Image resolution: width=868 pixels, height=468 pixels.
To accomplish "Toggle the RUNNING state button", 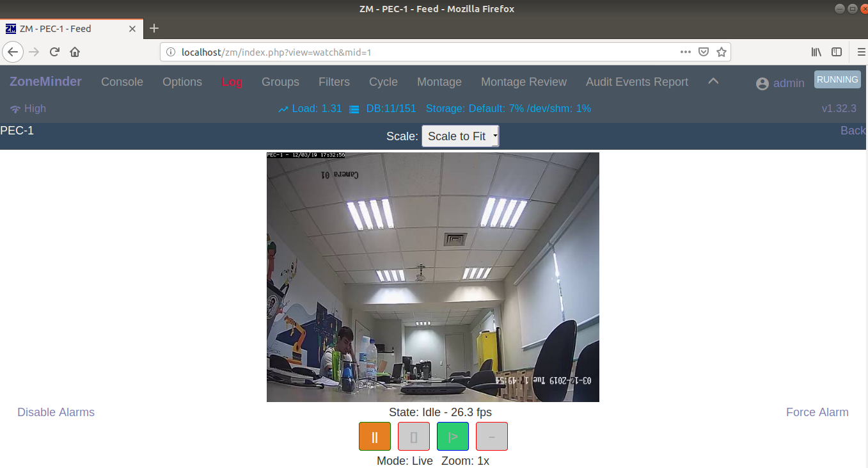I will click(837, 79).
